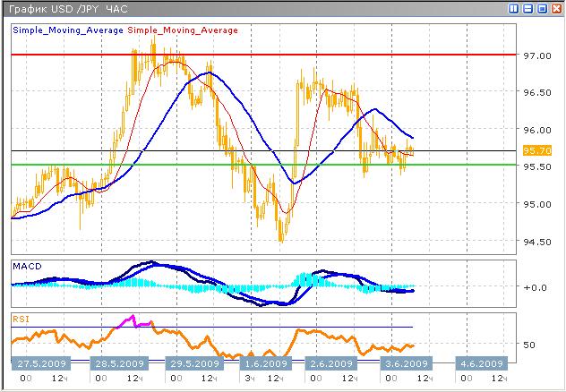Click the 4.6.2009 date marker
The height and width of the screenshot is (392, 566).
tap(480, 363)
